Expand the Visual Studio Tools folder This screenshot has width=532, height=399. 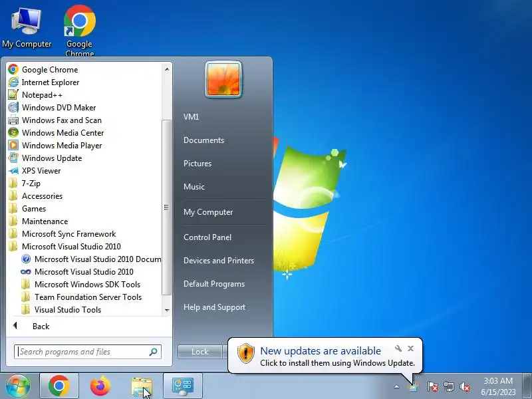61,310
